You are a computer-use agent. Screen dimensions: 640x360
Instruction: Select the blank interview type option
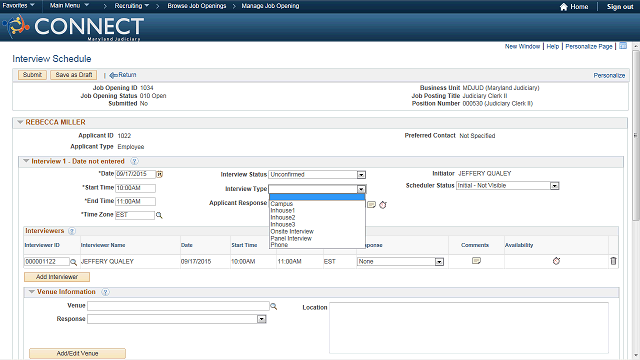317,197
